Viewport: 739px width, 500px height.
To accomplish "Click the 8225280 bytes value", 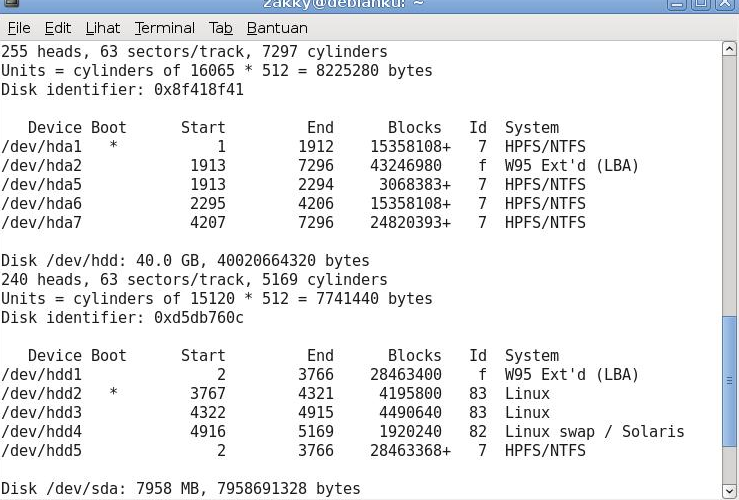I will pos(347,71).
